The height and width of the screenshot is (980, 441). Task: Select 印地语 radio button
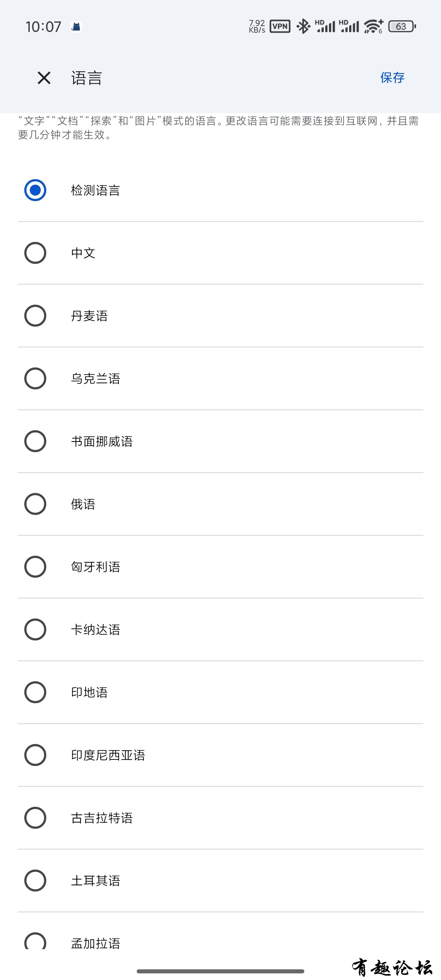click(220, 692)
